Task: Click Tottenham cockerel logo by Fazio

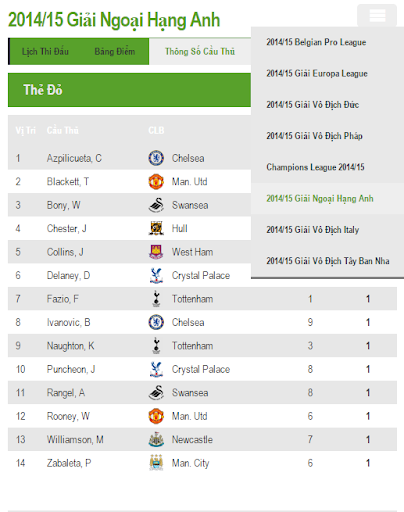Action: 156,299
